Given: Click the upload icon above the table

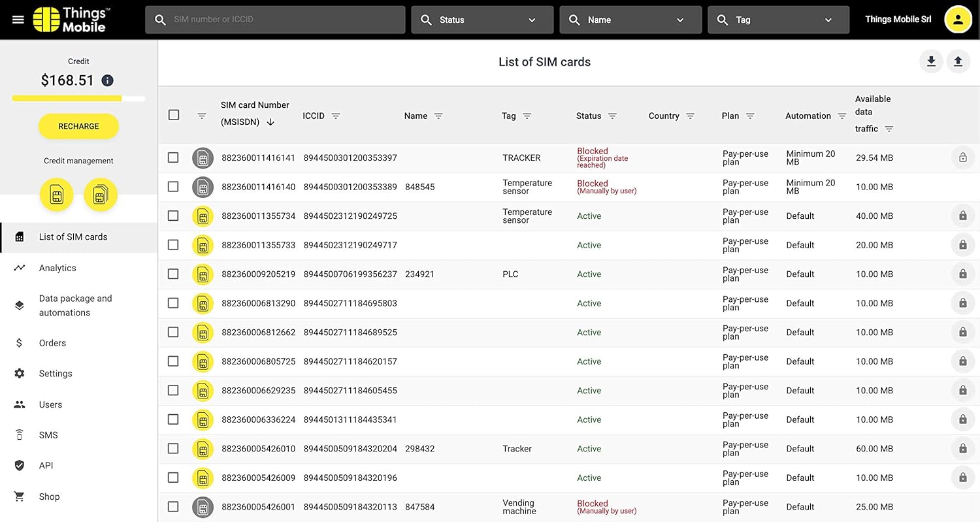Looking at the screenshot, I should [x=958, y=61].
